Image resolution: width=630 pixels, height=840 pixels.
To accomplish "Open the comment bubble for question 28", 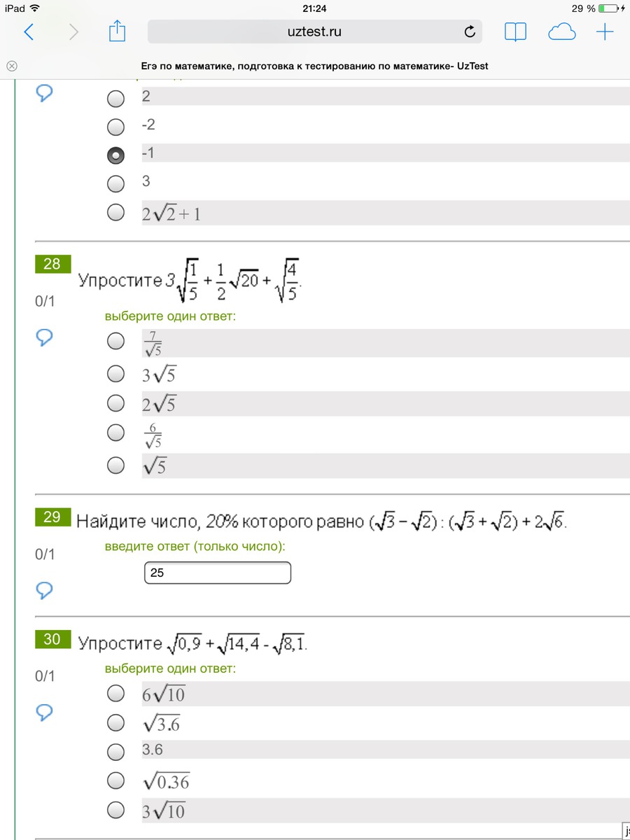I will coord(44,338).
